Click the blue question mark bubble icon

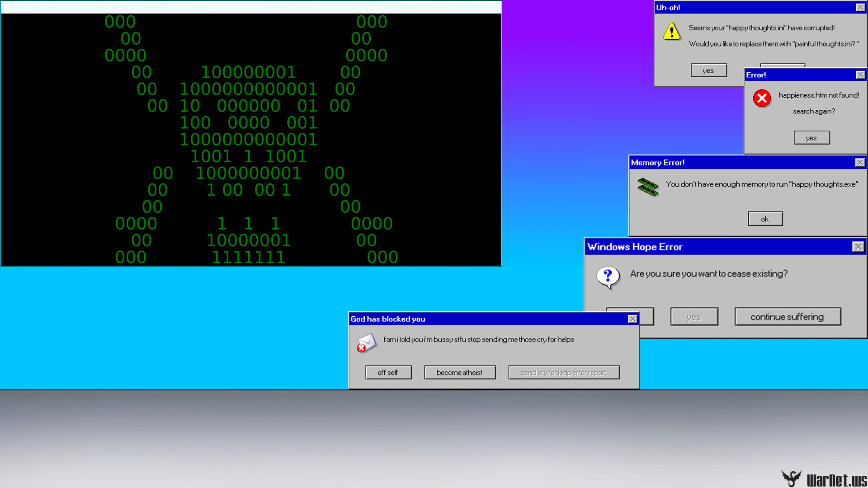click(x=608, y=277)
